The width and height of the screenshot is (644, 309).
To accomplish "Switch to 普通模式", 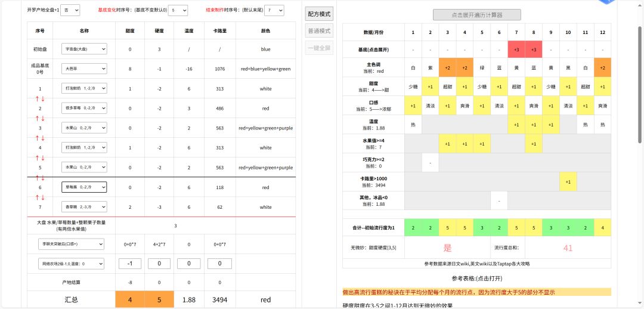I will tap(319, 31).
